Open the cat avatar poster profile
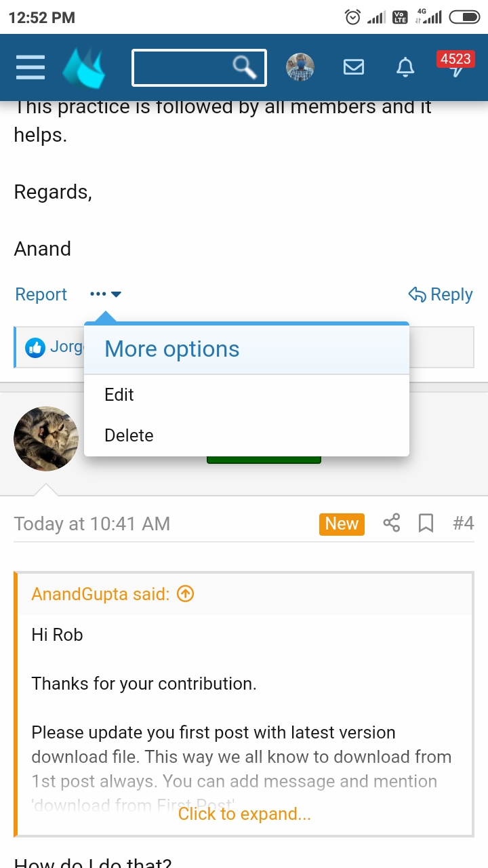Viewport: 488px width, 868px height. [x=46, y=439]
